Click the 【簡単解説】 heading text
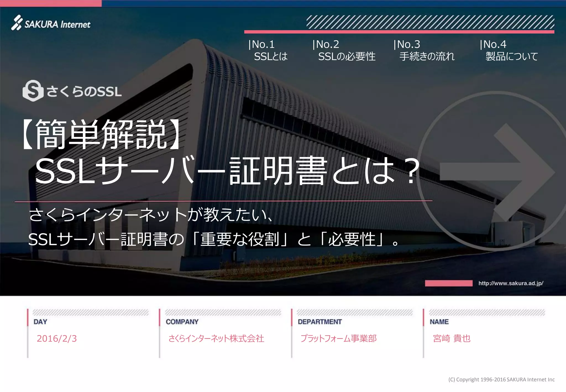Image resolution: width=566 pixels, height=392 pixels. (x=101, y=135)
